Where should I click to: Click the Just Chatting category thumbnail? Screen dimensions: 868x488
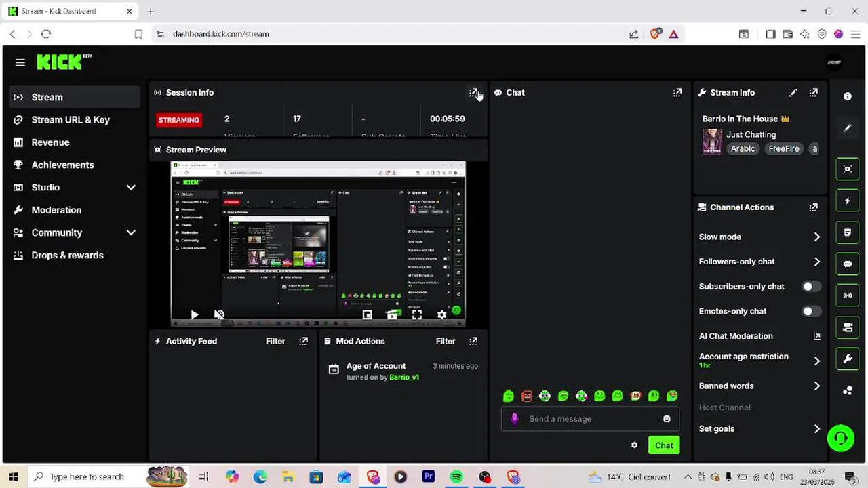click(x=712, y=142)
